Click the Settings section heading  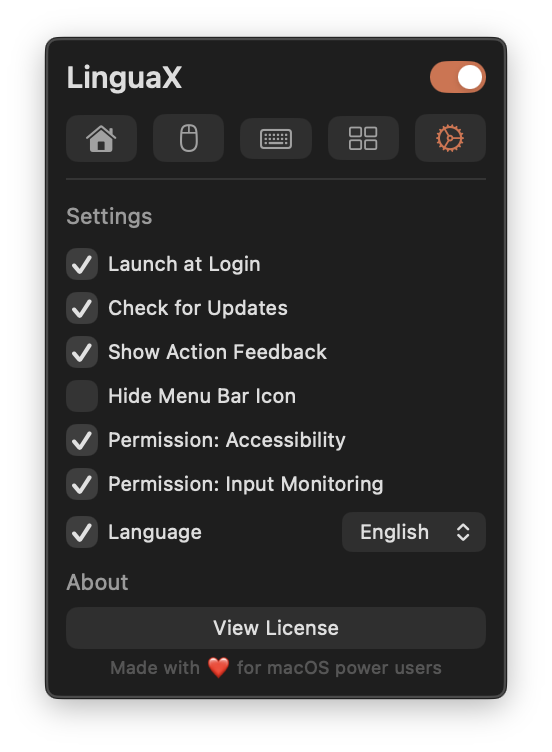pos(109,216)
